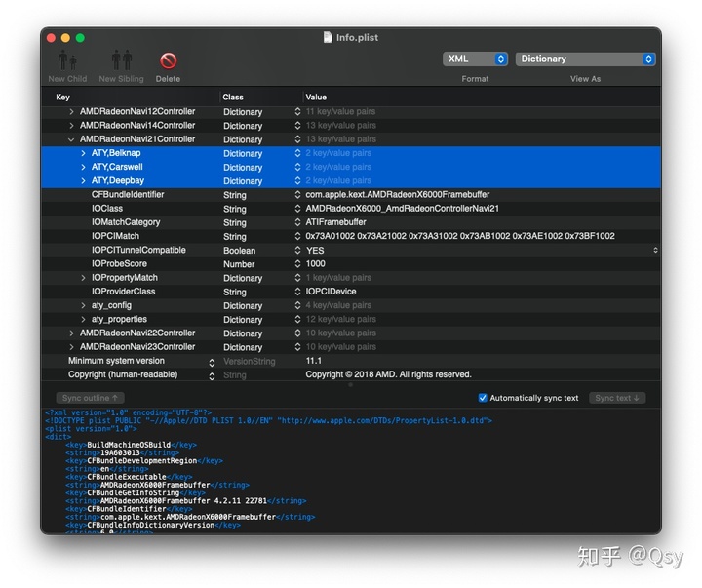The height and width of the screenshot is (588, 702).
Task: Expand AMDRadeonNavi22Controller row
Action: (71, 333)
